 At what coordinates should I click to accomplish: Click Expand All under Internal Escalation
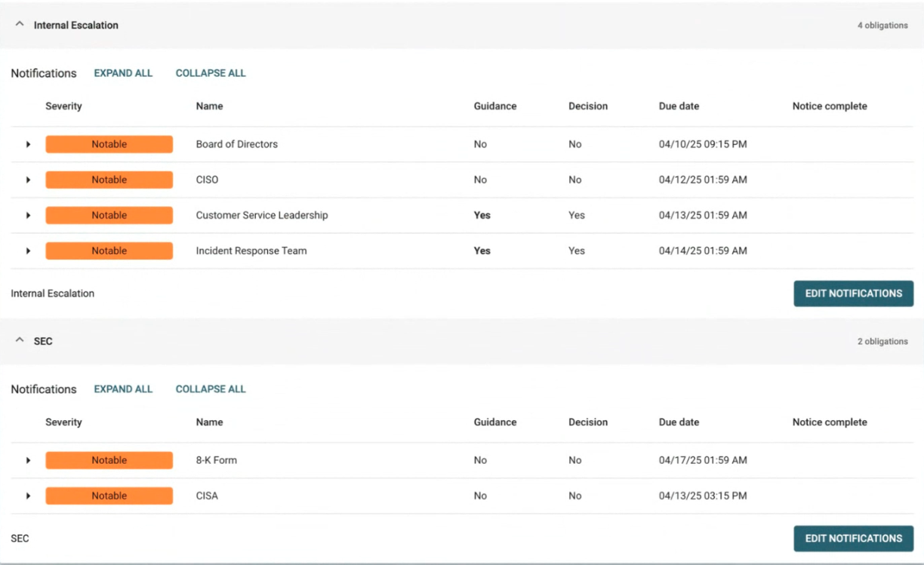(x=123, y=73)
